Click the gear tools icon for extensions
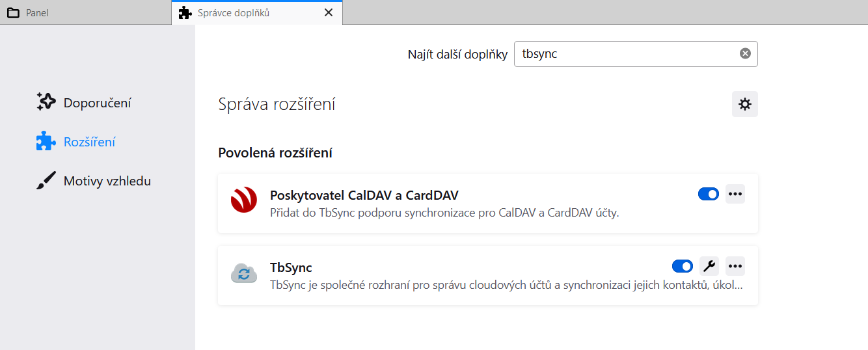Screen dimensions: 868x350 point(745,104)
